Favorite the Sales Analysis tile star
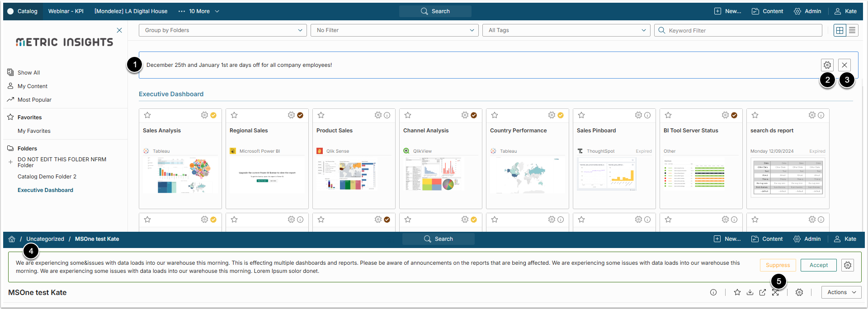 147,115
